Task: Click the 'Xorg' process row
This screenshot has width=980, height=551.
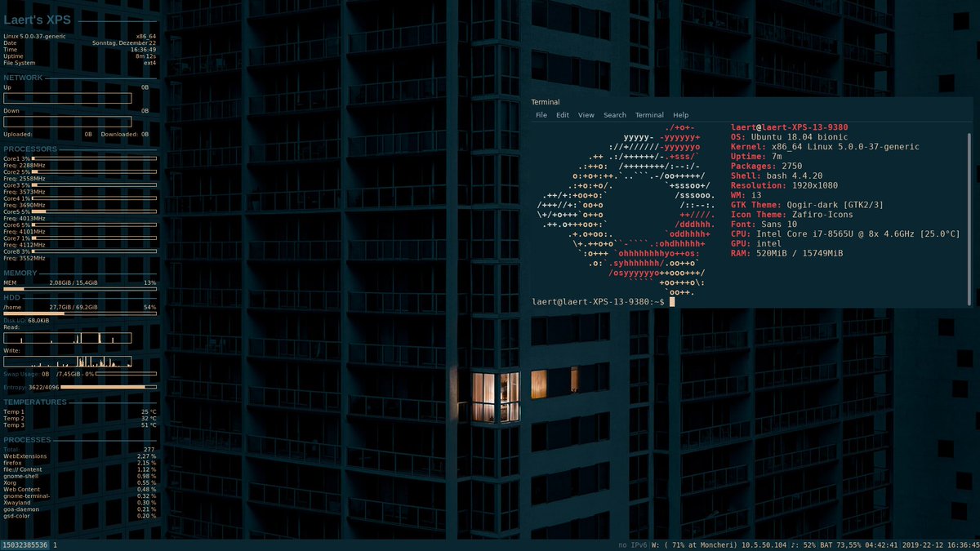Action: point(80,482)
